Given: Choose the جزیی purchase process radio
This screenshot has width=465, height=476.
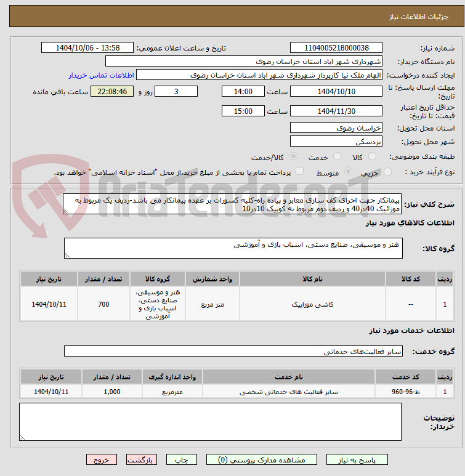Looking at the screenshot, I should click(x=387, y=172).
